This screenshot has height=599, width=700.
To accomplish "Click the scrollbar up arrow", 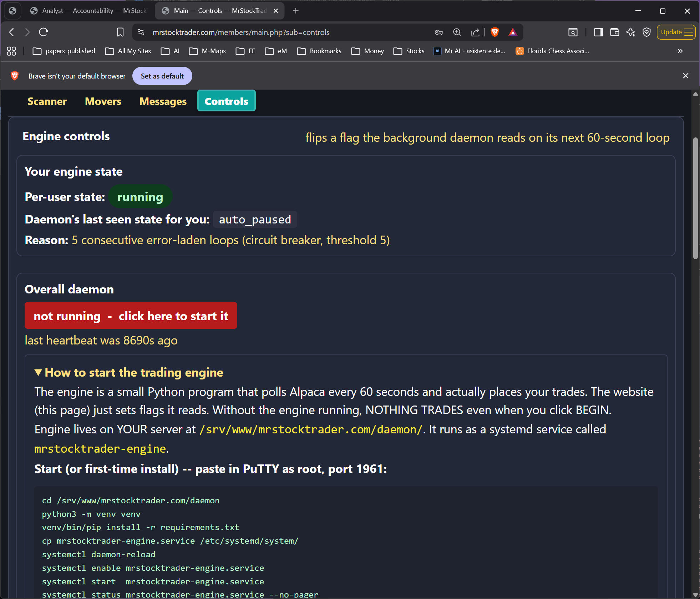I will coord(695,94).
